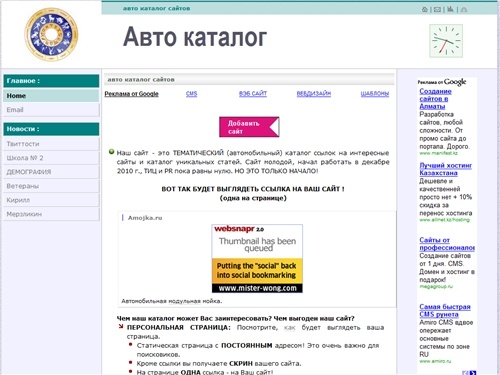
Task: Click the sidebar Реклама от Google label
Action: point(442,82)
